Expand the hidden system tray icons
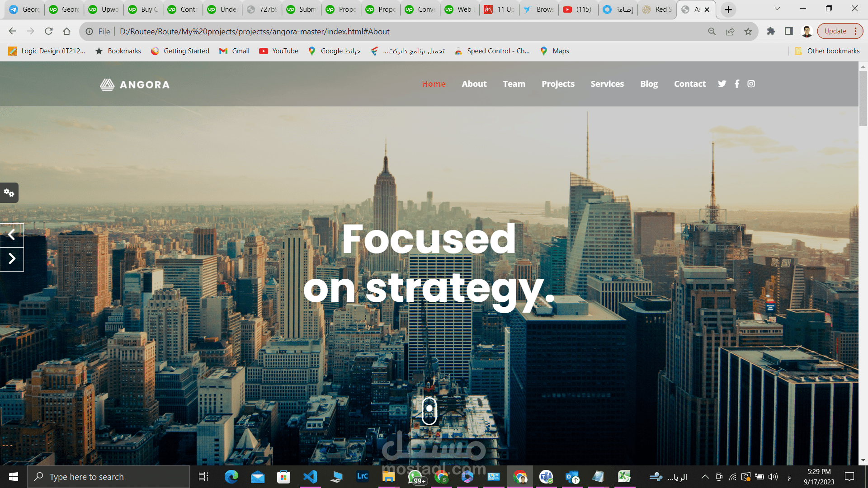868x488 pixels. (x=705, y=477)
